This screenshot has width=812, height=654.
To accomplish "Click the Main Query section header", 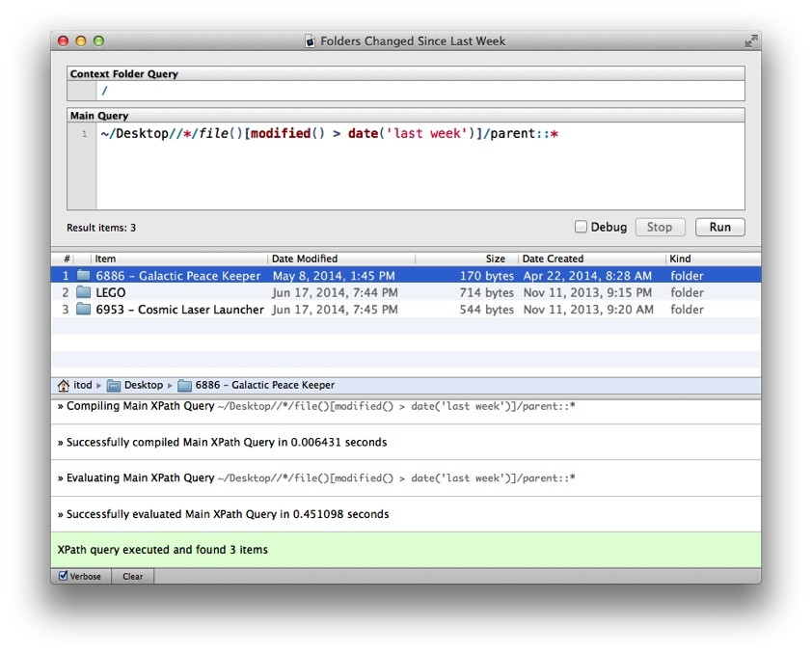I will (406, 116).
